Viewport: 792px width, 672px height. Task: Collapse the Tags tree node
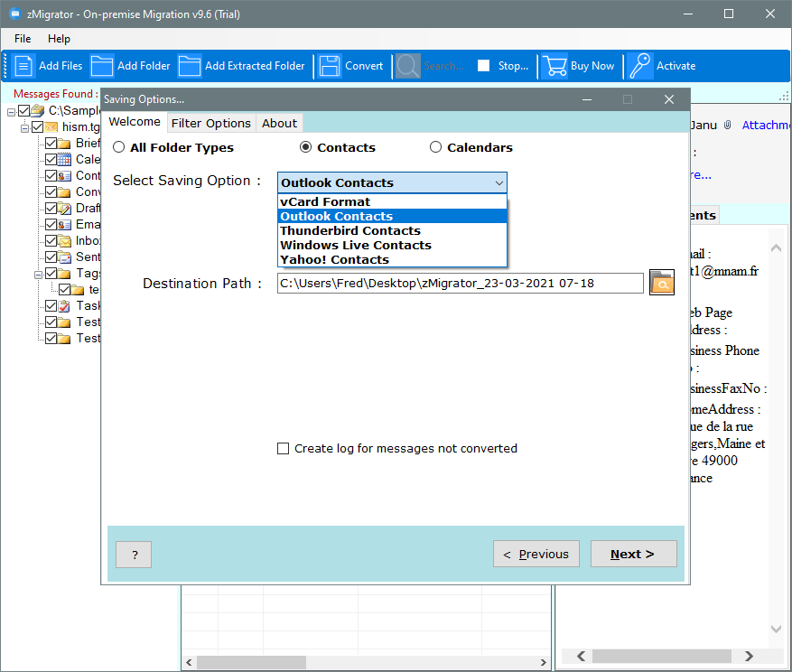(39, 275)
